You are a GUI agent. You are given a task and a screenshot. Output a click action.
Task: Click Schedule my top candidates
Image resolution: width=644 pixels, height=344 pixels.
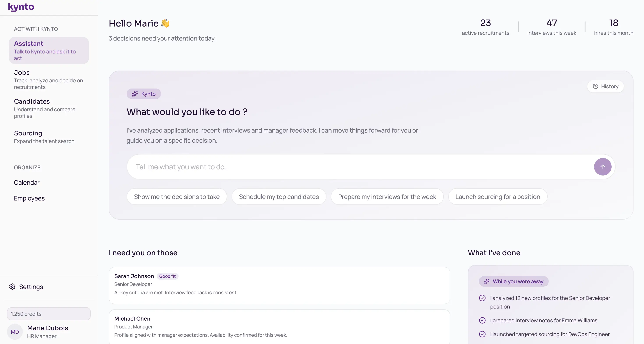click(278, 197)
